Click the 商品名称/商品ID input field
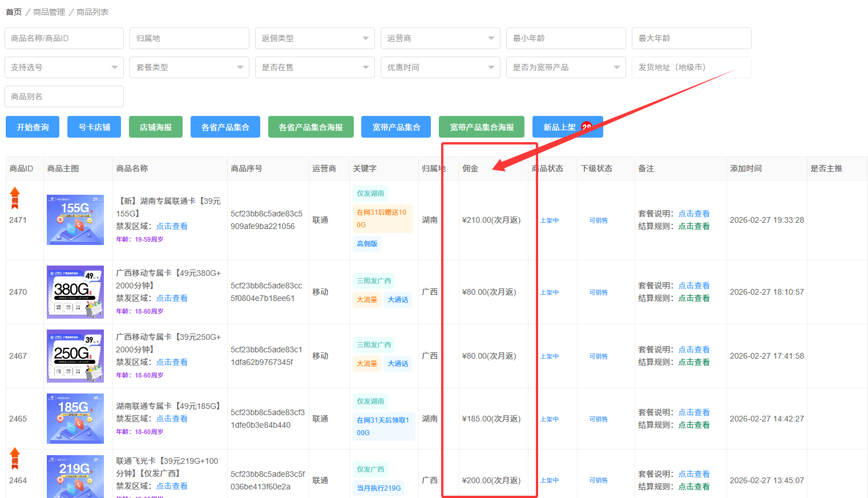Screen dimensions: 868x498 point(63,38)
